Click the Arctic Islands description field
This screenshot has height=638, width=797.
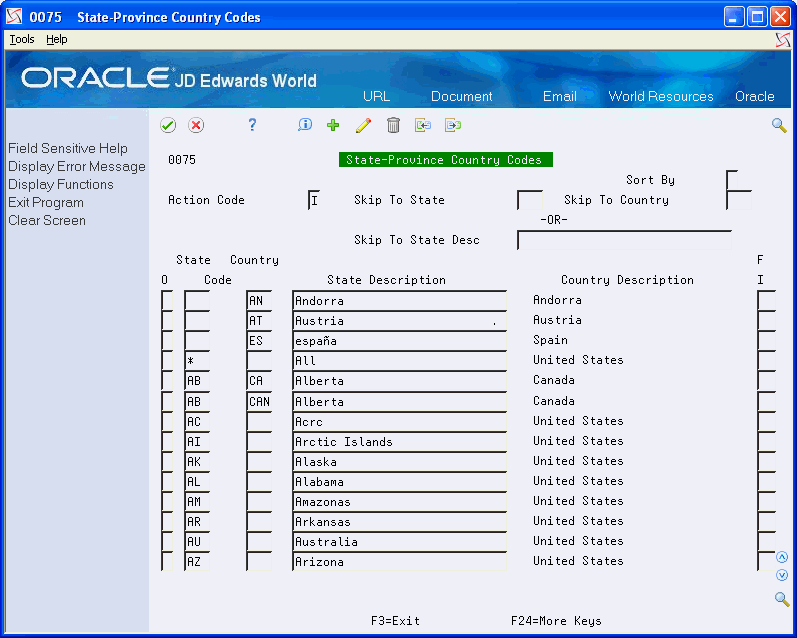click(x=400, y=441)
